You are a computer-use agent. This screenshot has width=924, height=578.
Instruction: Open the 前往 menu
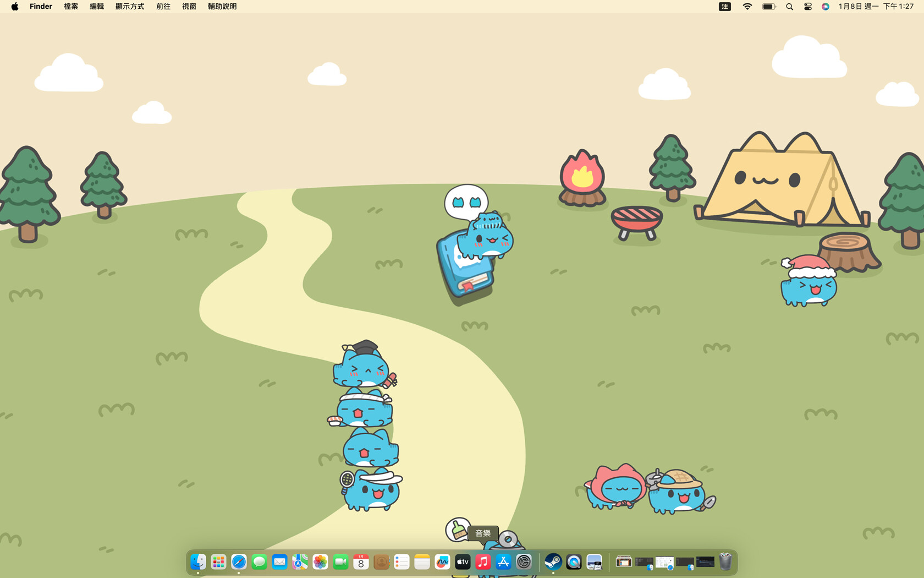click(x=163, y=6)
